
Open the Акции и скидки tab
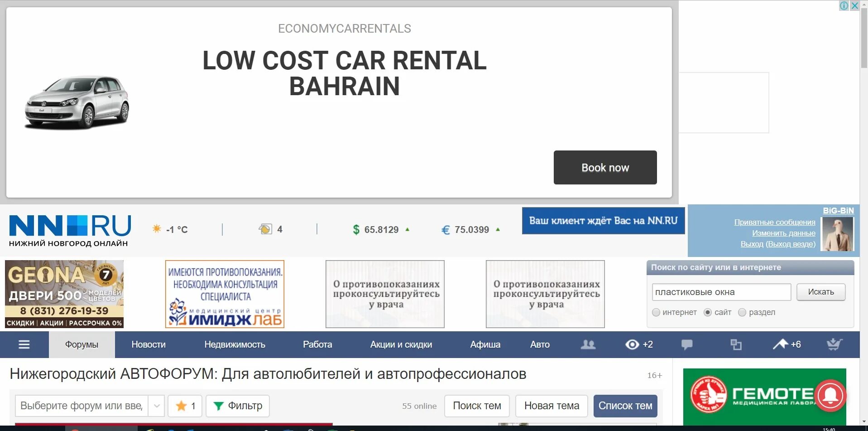coord(401,344)
